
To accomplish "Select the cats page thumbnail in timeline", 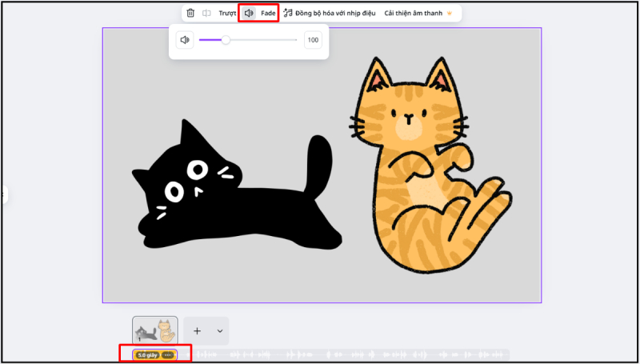I will pyautogui.click(x=155, y=330).
